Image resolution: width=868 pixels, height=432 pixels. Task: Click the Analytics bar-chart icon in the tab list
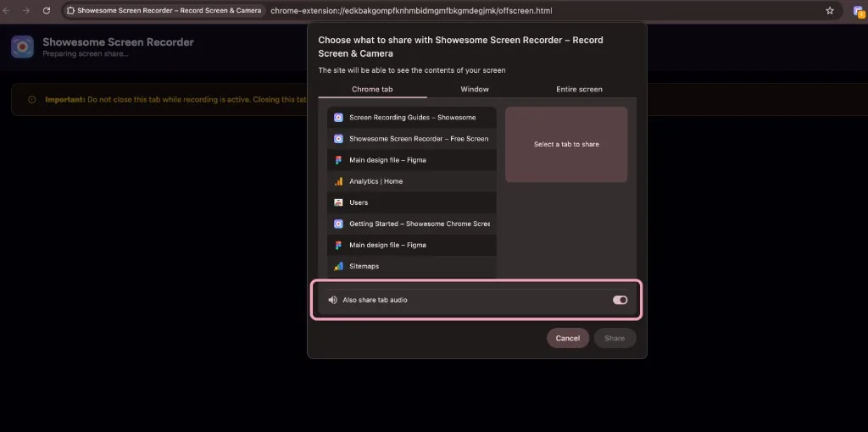338,181
